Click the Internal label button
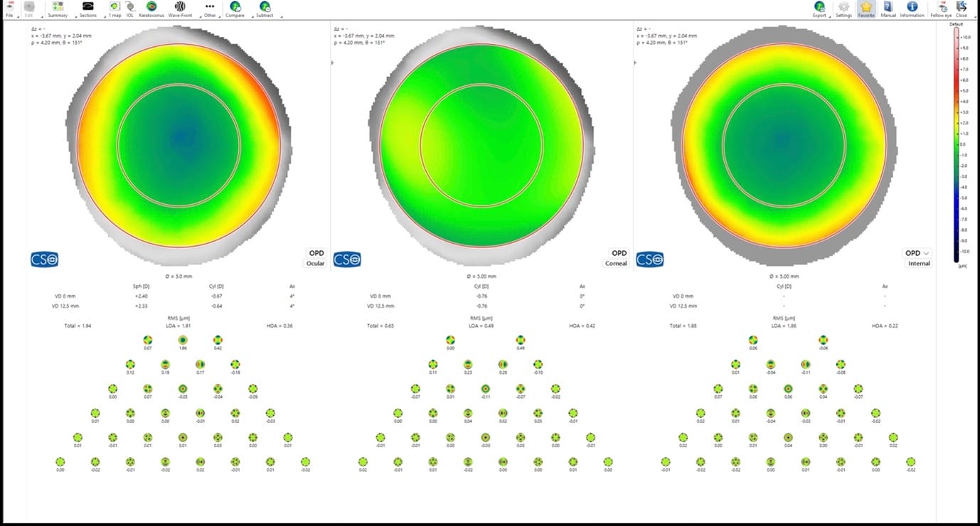 919,264
